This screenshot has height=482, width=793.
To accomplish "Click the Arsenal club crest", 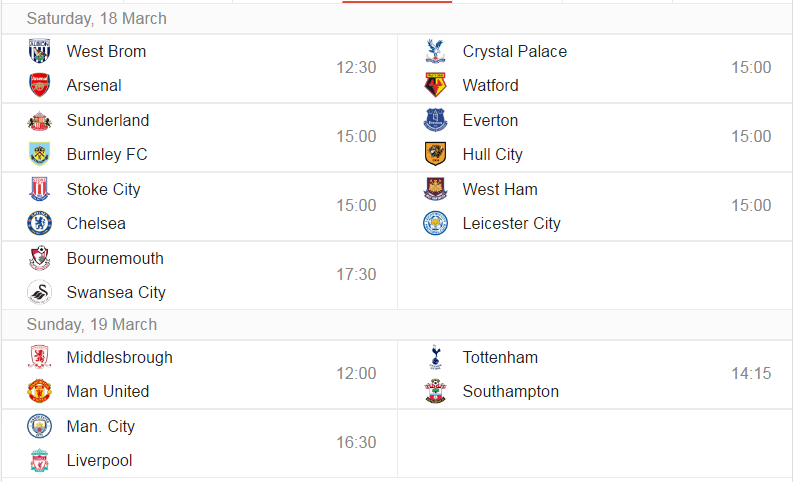I will coord(39,85).
